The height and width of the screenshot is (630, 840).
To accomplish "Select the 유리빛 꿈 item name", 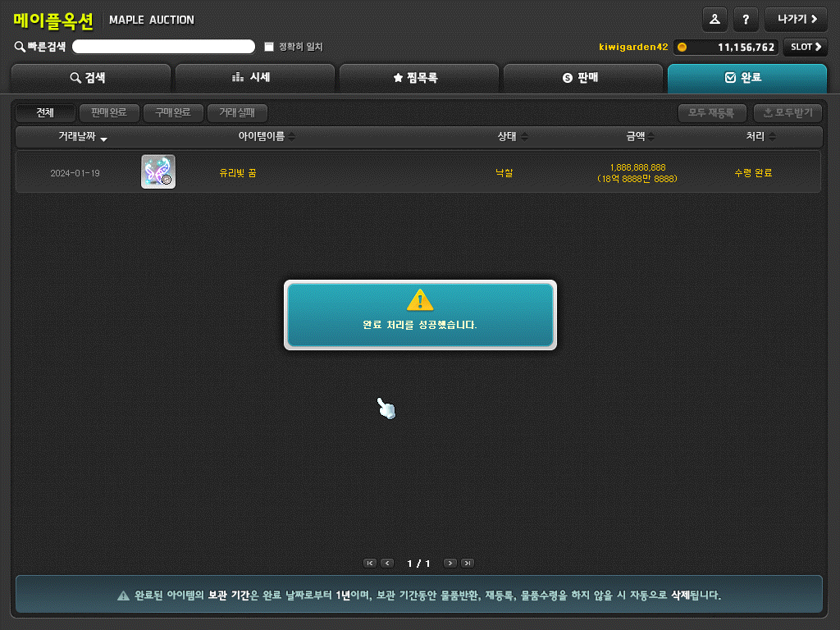I will click(x=237, y=173).
